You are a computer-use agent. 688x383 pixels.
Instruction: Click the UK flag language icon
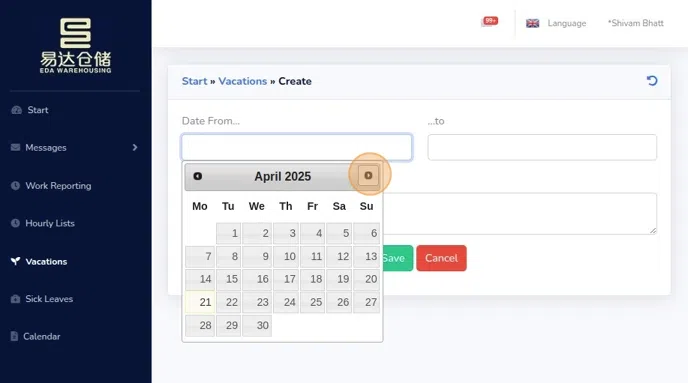pos(532,23)
